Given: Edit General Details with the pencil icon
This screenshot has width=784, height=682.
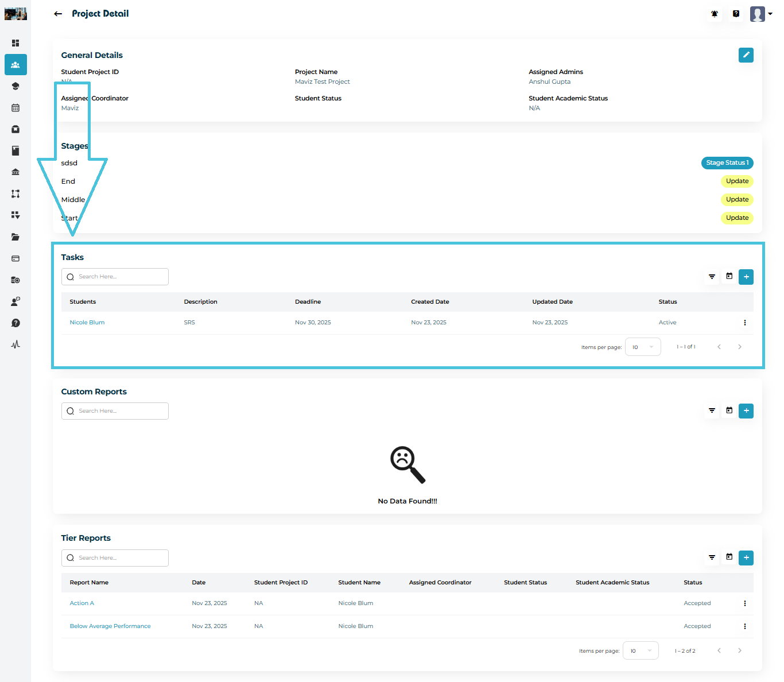Looking at the screenshot, I should tap(746, 55).
